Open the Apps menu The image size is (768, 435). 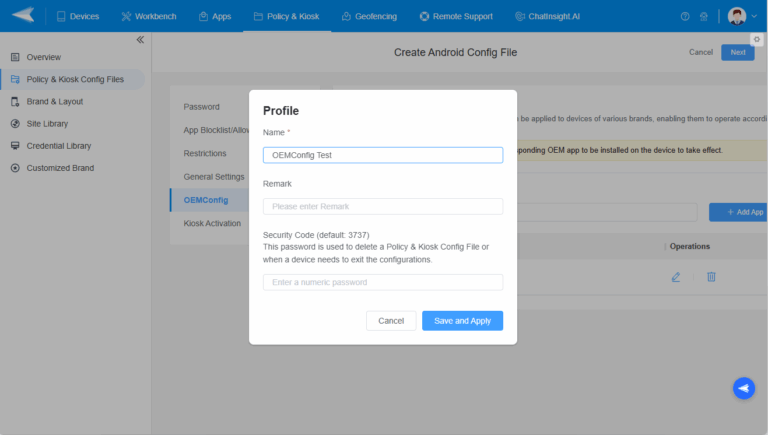point(215,16)
